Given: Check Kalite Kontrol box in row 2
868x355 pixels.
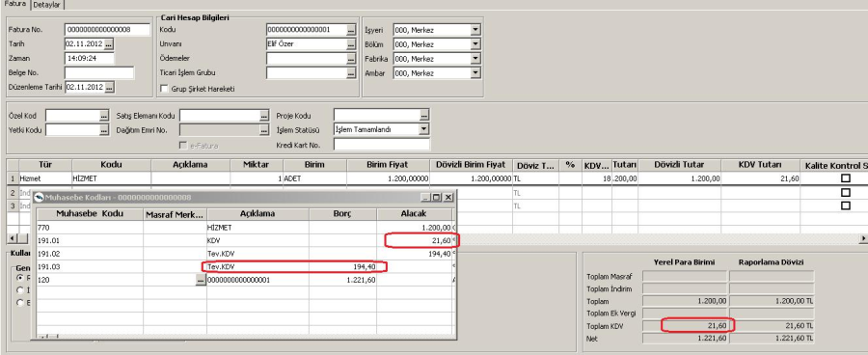Looking at the screenshot, I should point(845,192).
